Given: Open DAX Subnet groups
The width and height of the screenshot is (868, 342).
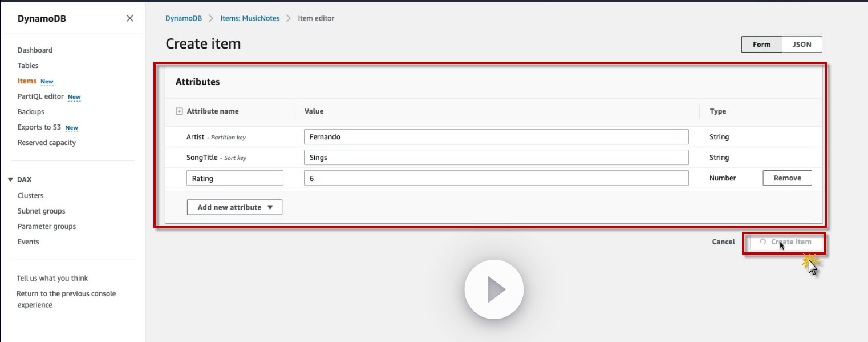Looking at the screenshot, I should [x=42, y=211].
